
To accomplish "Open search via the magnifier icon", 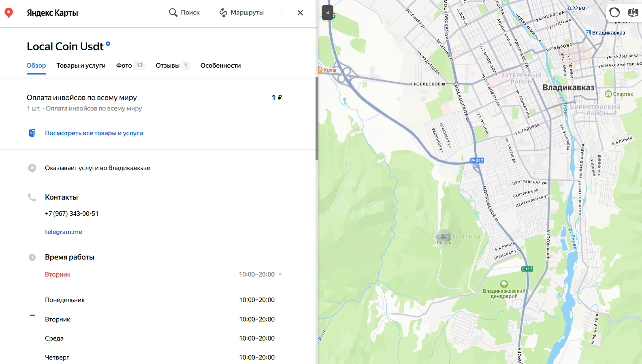I will [x=173, y=13].
